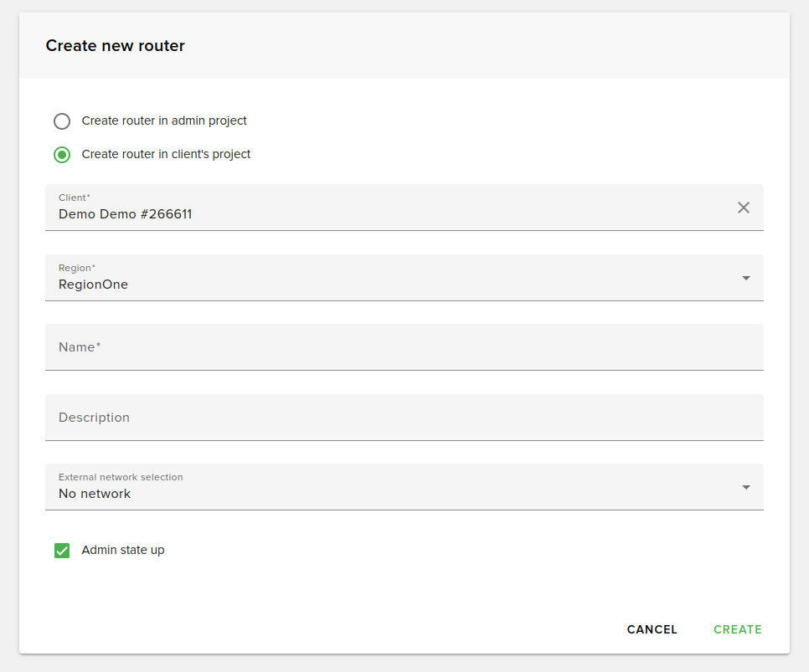Cancel creating the new router
The image size is (809, 672).
tap(652, 629)
